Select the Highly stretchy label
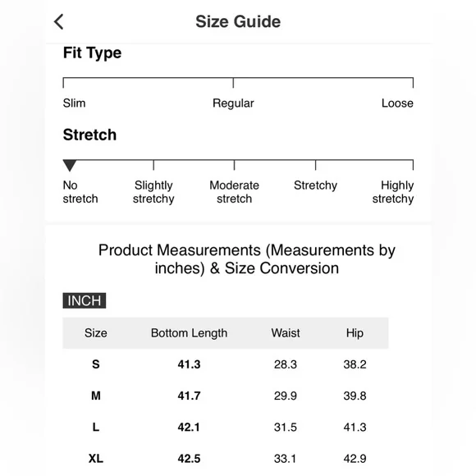 pos(393,192)
